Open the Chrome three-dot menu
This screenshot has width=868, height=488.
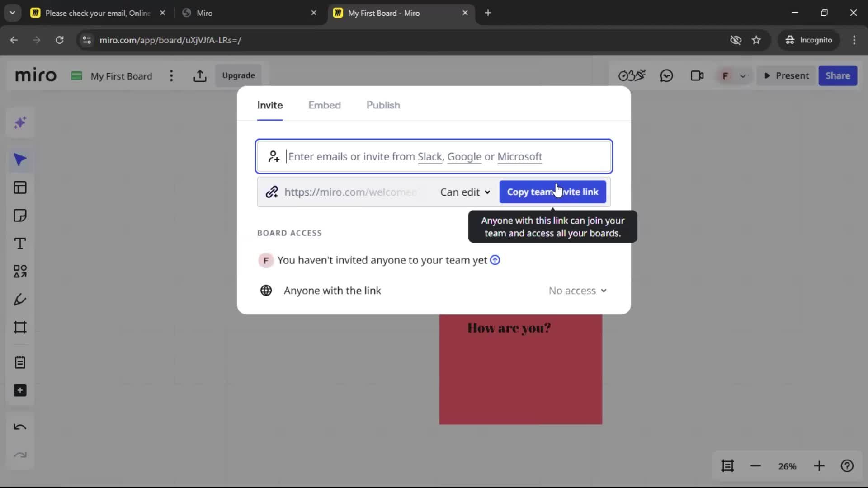854,40
